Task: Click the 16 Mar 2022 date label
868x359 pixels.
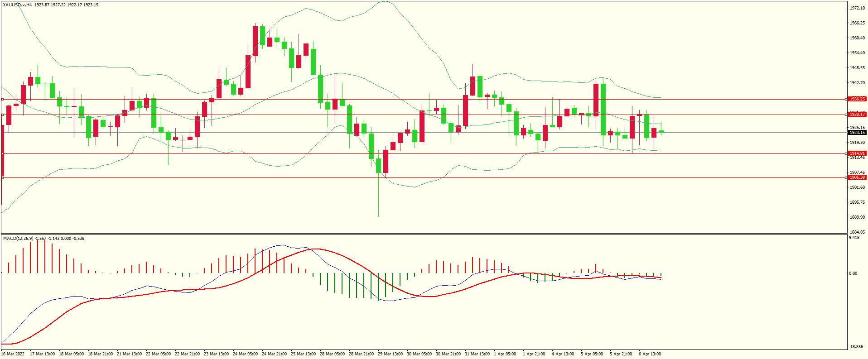Action: (x=13, y=354)
